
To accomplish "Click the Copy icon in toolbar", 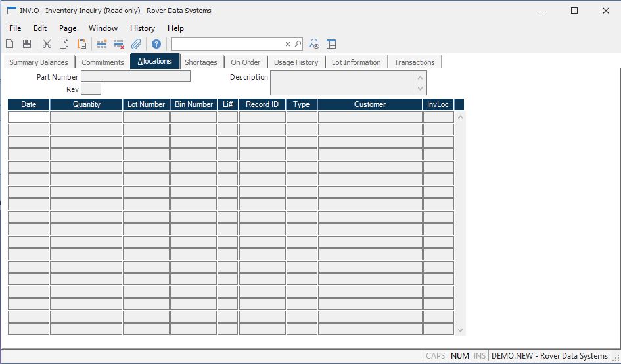I will coord(64,44).
